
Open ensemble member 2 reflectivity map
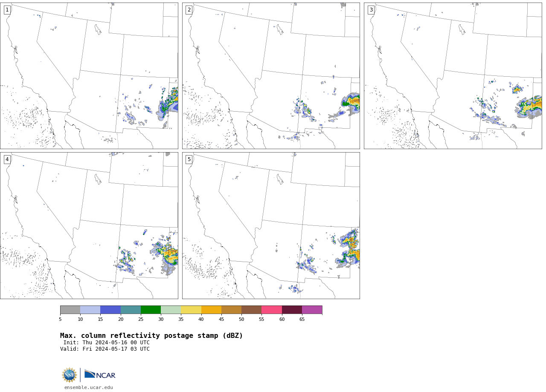271,76
